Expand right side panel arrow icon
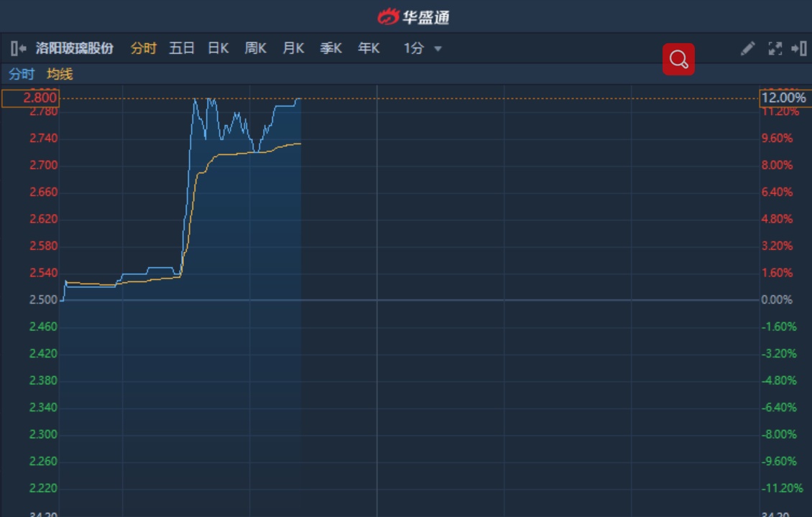Screen dimensions: 812x517 [x=798, y=48]
